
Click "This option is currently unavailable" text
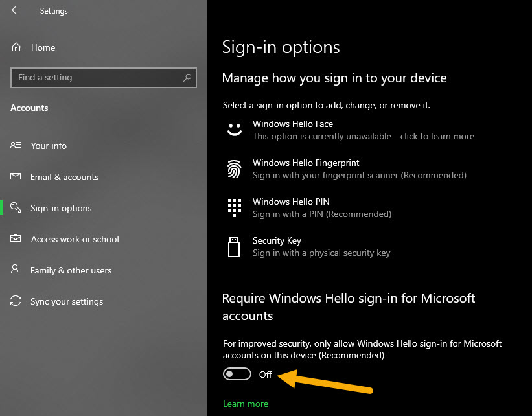tap(364, 137)
